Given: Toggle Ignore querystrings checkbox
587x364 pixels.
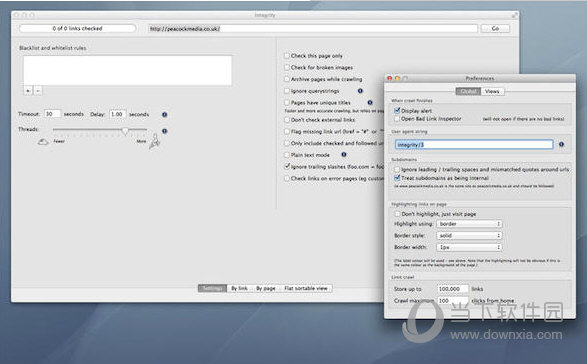Looking at the screenshot, I should coord(287,91).
